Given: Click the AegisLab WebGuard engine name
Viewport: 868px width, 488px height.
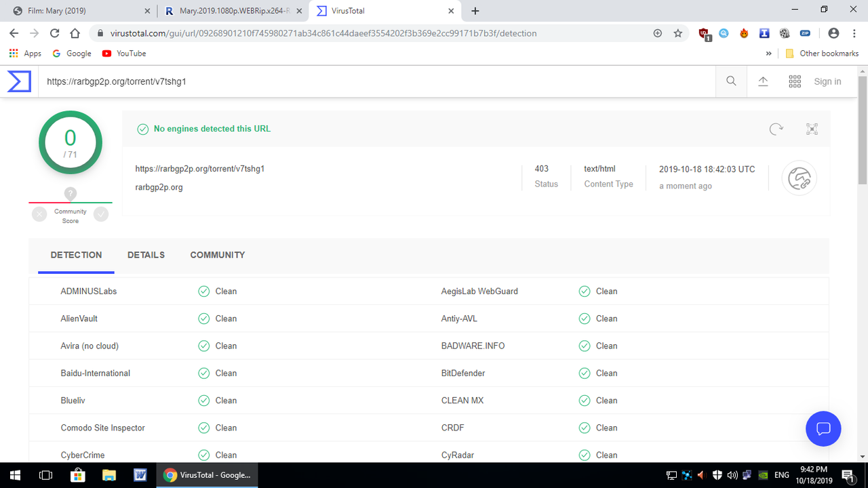Looking at the screenshot, I should pos(479,291).
